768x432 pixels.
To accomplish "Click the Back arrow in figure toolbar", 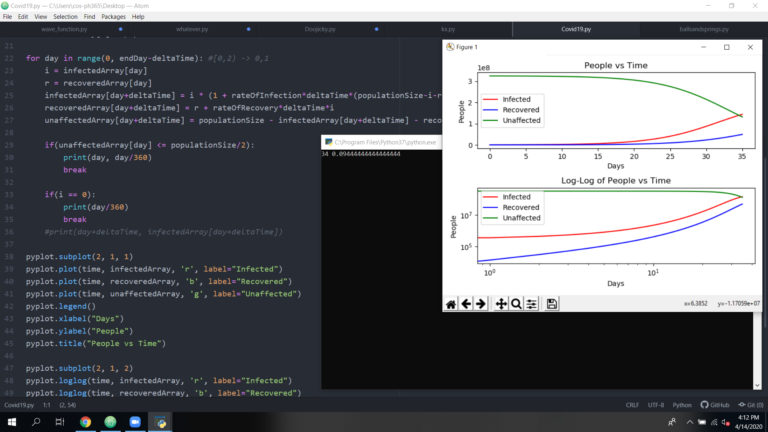I will tap(466, 303).
